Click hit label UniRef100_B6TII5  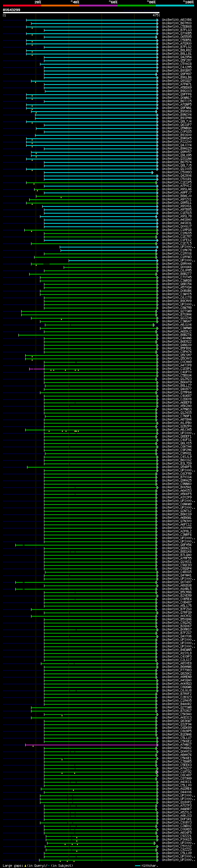[x=177, y=101]
